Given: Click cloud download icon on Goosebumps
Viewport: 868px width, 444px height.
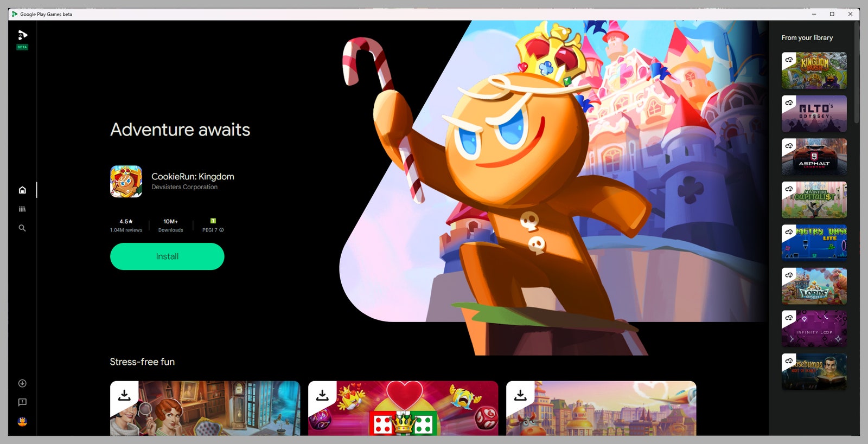Looking at the screenshot, I should pyautogui.click(x=789, y=361).
